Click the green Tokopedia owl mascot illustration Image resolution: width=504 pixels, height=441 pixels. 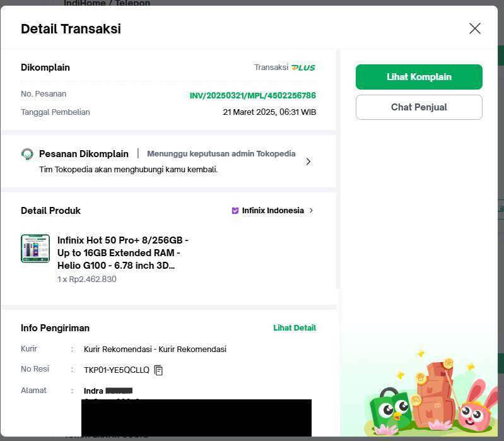[x=390, y=409]
